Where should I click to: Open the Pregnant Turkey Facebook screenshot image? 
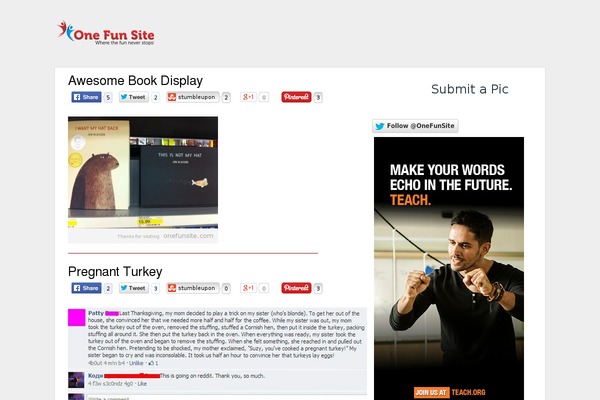tap(217, 354)
